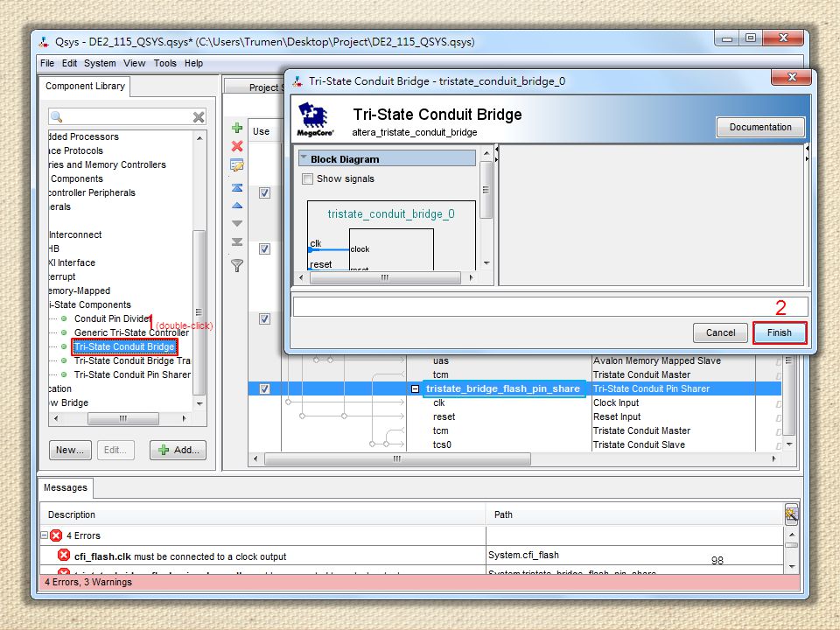Collapse the 4 Errors group
Viewport: 840px width, 630px height.
pyautogui.click(x=44, y=535)
